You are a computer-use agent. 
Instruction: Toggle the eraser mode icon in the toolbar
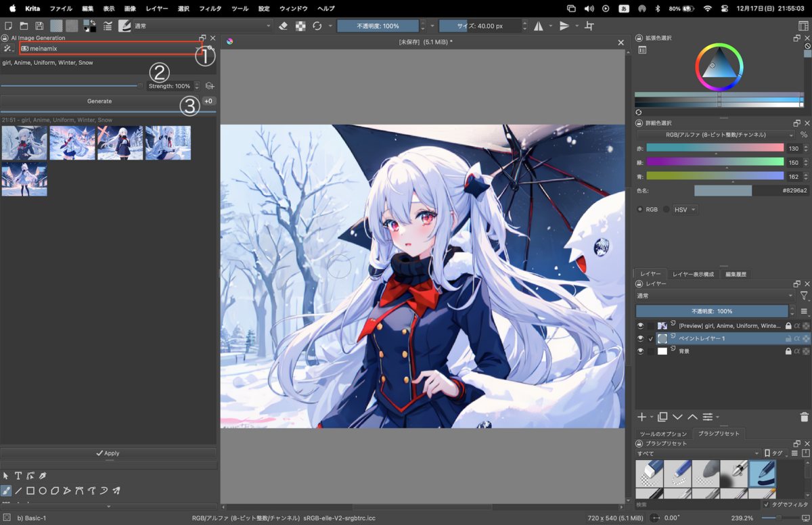coord(283,26)
